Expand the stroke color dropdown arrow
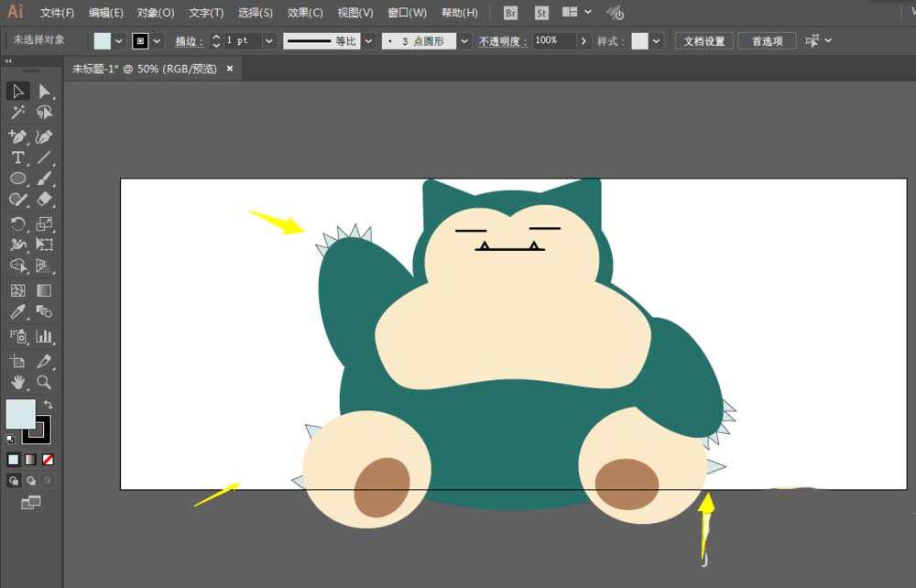916x588 pixels. (x=157, y=41)
